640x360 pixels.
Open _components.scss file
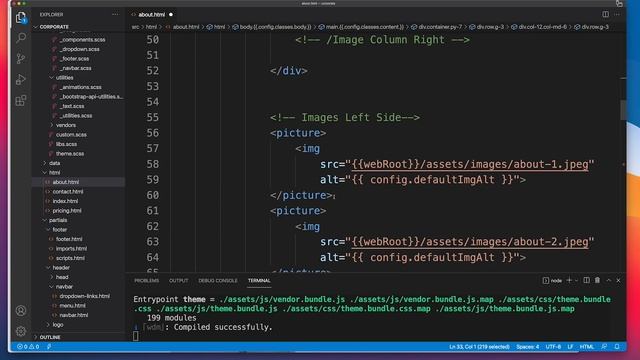point(82,40)
